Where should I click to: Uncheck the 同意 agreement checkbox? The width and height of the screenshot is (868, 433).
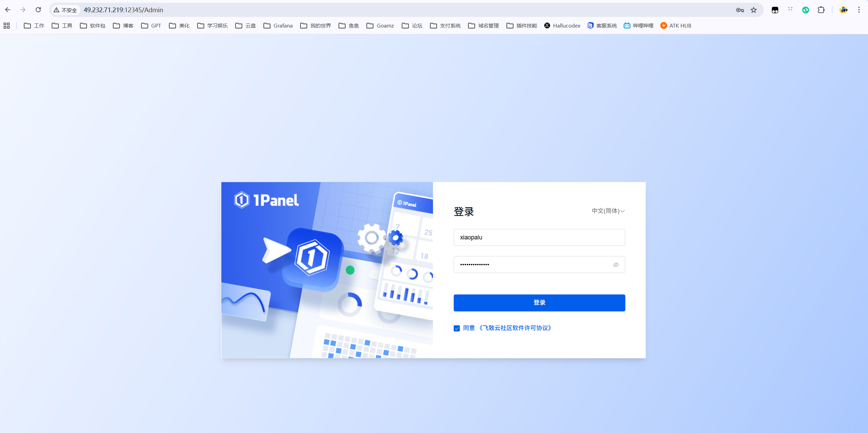tap(457, 328)
